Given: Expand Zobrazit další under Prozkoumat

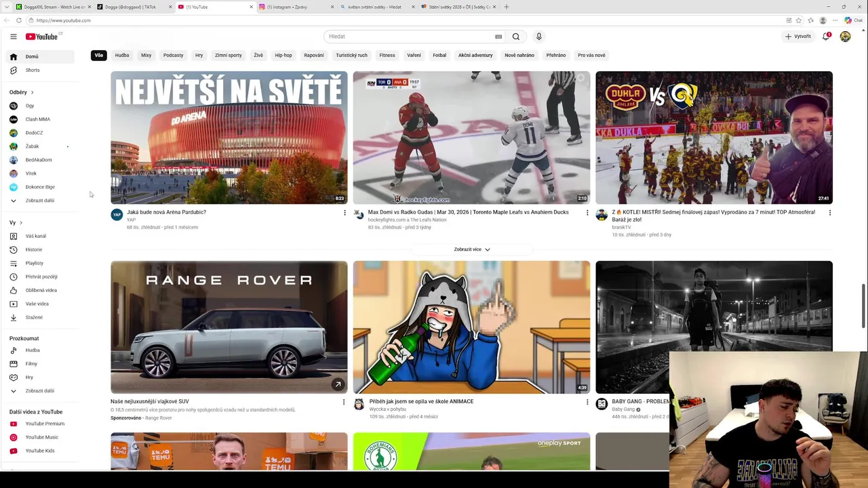Looking at the screenshot, I should [x=39, y=391].
